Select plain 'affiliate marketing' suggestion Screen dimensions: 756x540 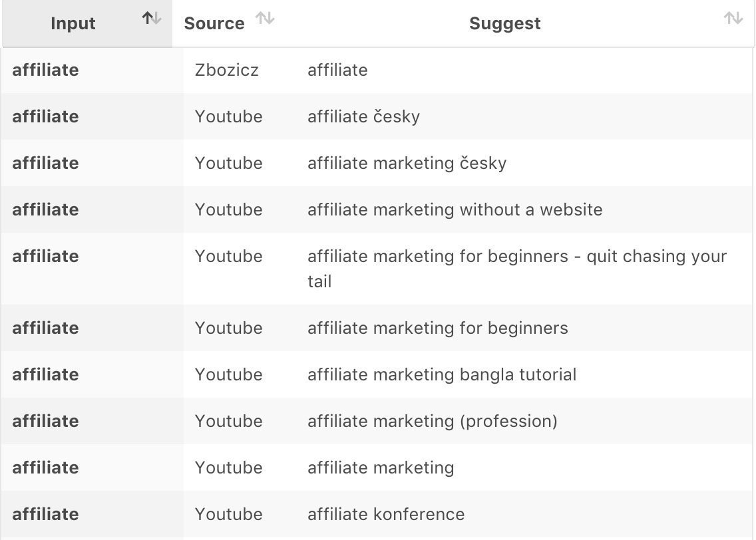(381, 468)
